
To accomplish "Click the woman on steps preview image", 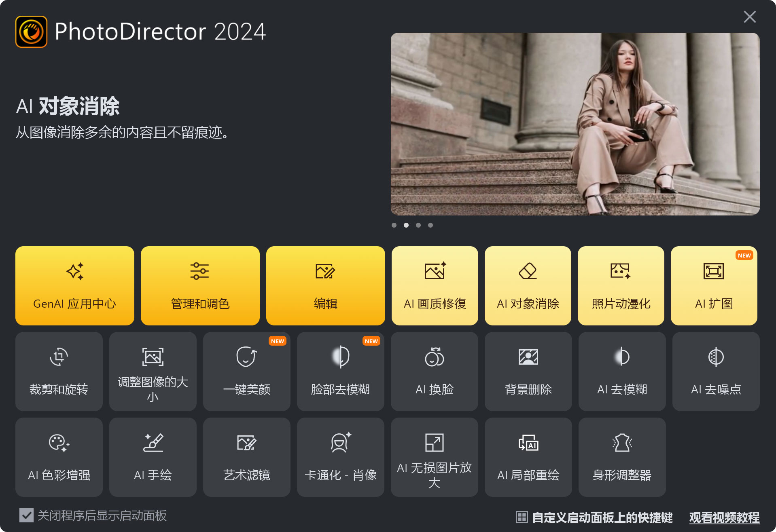I will pyautogui.click(x=575, y=124).
